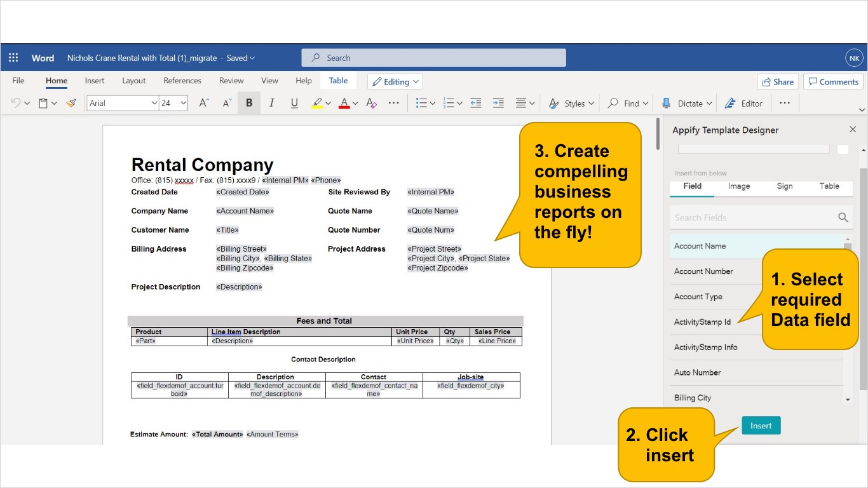The width and height of the screenshot is (868, 488).
Task: Open paste options dropdown arrow
Action: point(54,104)
